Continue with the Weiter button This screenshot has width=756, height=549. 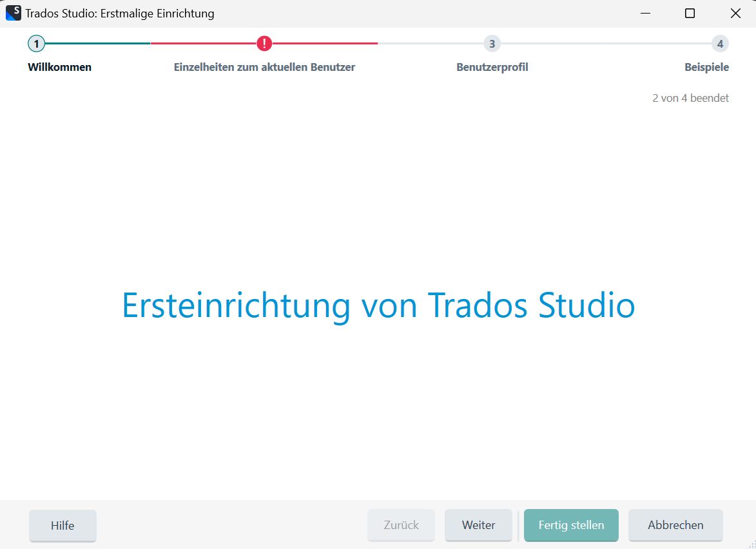pos(478,525)
